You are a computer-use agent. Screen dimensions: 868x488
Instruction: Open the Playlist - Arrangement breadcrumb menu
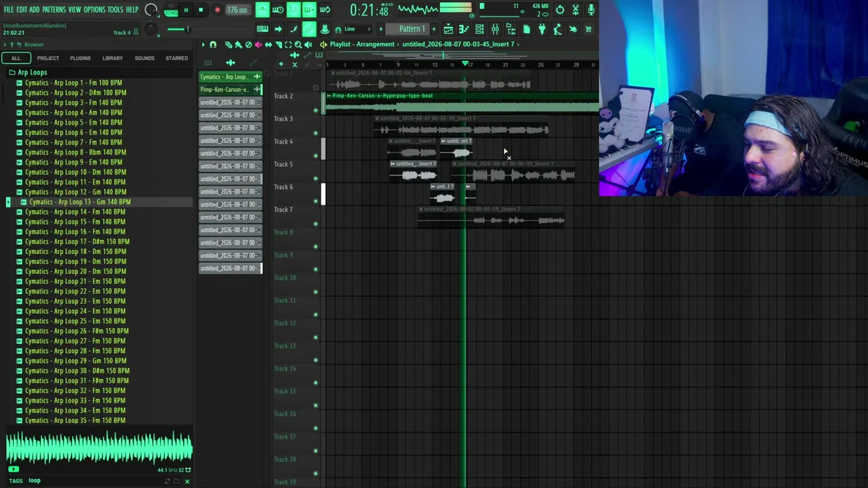coord(362,45)
